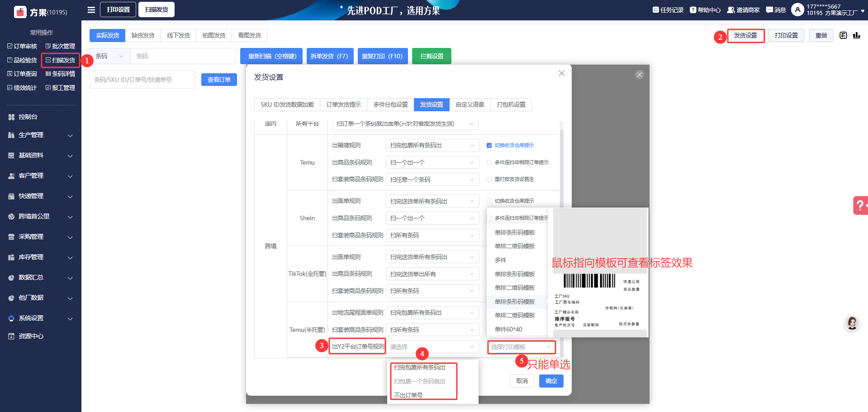
Task: Click the hamburger menu collapse icon
Action: click(91, 9)
